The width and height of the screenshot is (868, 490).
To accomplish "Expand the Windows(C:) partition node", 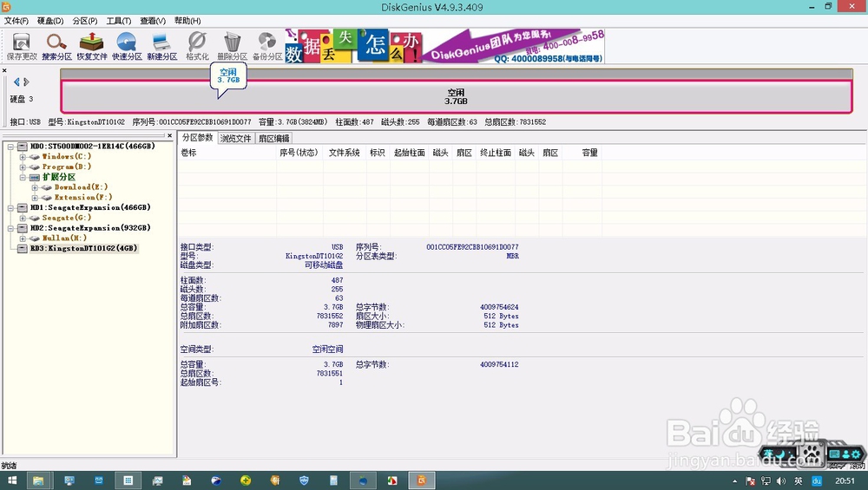I will coord(23,157).
